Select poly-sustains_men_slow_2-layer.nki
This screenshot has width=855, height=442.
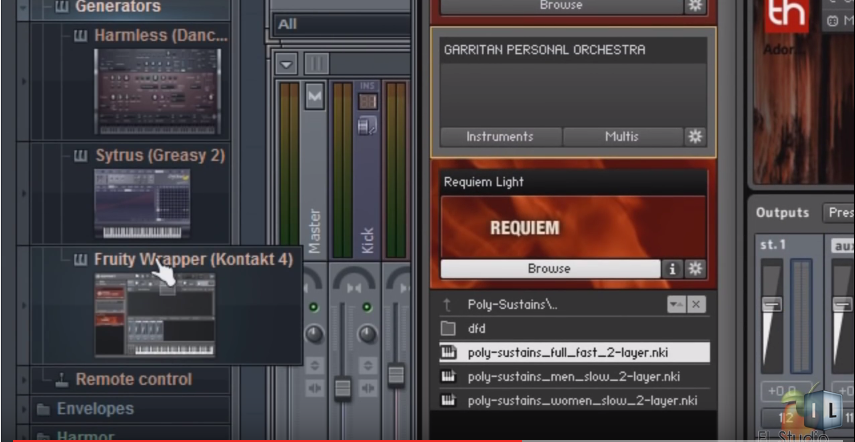point(574,377)
